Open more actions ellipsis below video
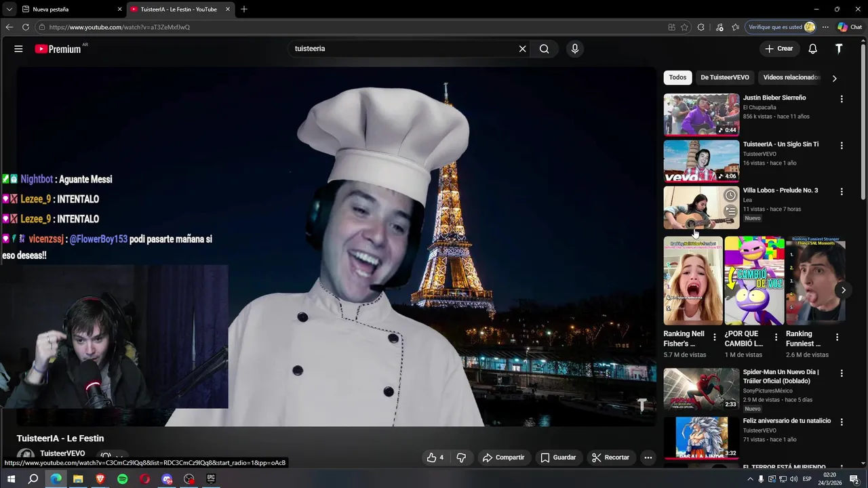The width and height of the screenshot is (868, 488). [648, 457]
